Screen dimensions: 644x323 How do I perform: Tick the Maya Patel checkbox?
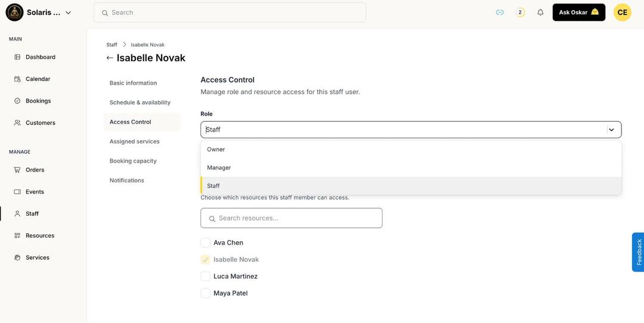coord(205,293)
